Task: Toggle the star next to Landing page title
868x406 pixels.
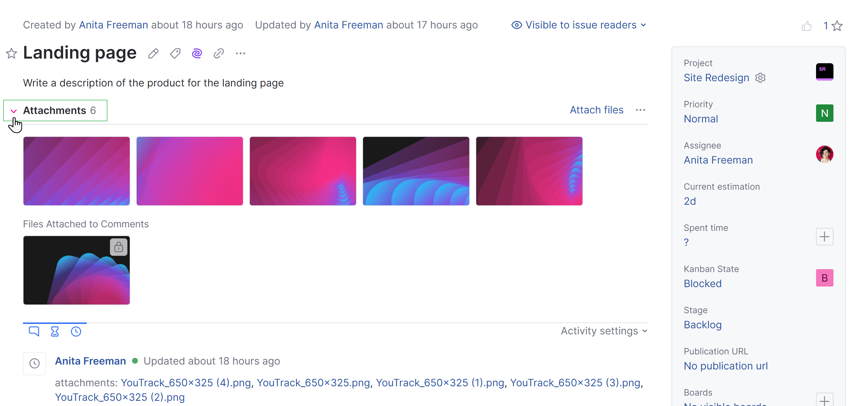Action: [11, 54]
